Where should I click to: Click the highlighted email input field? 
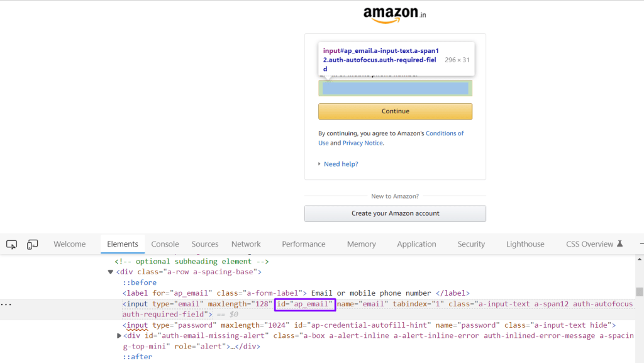point(395,88)
